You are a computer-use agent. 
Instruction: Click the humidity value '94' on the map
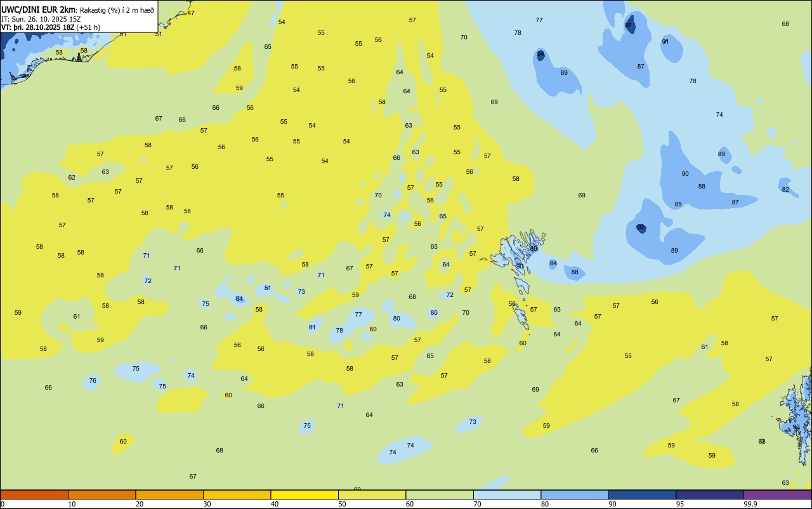click(540, 55)
